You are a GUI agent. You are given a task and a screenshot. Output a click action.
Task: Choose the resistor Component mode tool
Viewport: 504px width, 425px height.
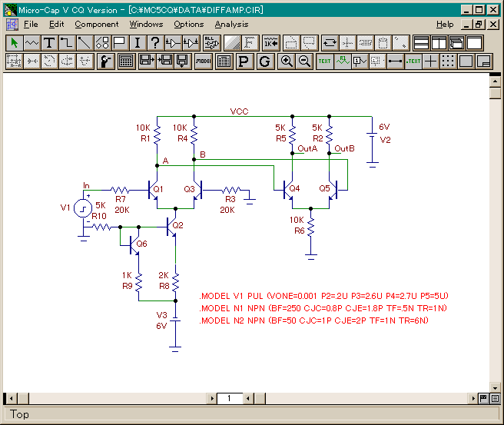31,42
